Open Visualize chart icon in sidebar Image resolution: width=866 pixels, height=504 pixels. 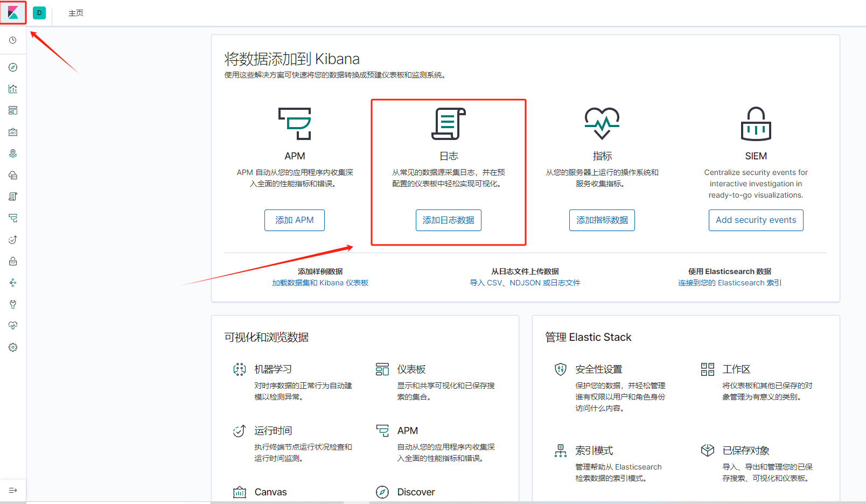point(13,89)
